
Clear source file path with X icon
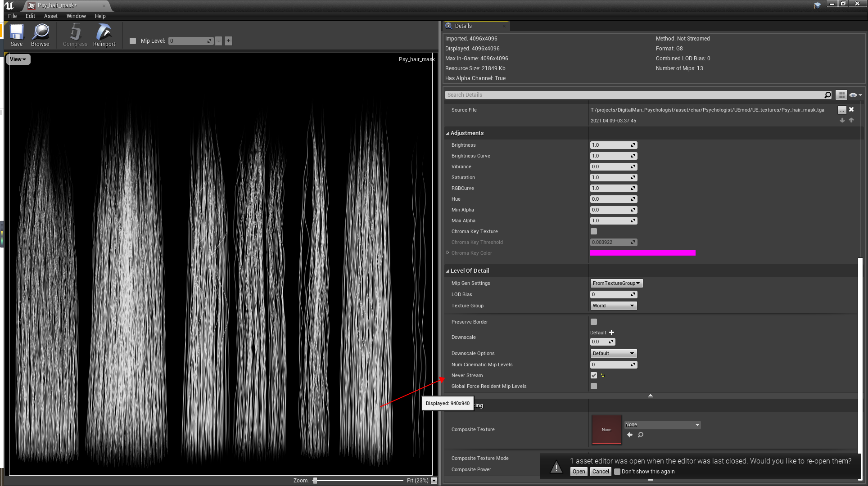[851, 109]
